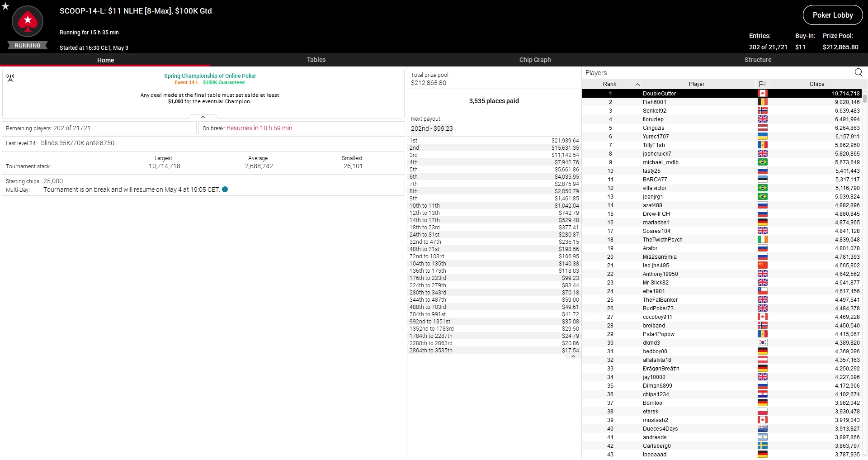The width and height of the screenshot is (868, 460).
Task: Click the multi-day info icon
Action: click(x=225, y=190)
